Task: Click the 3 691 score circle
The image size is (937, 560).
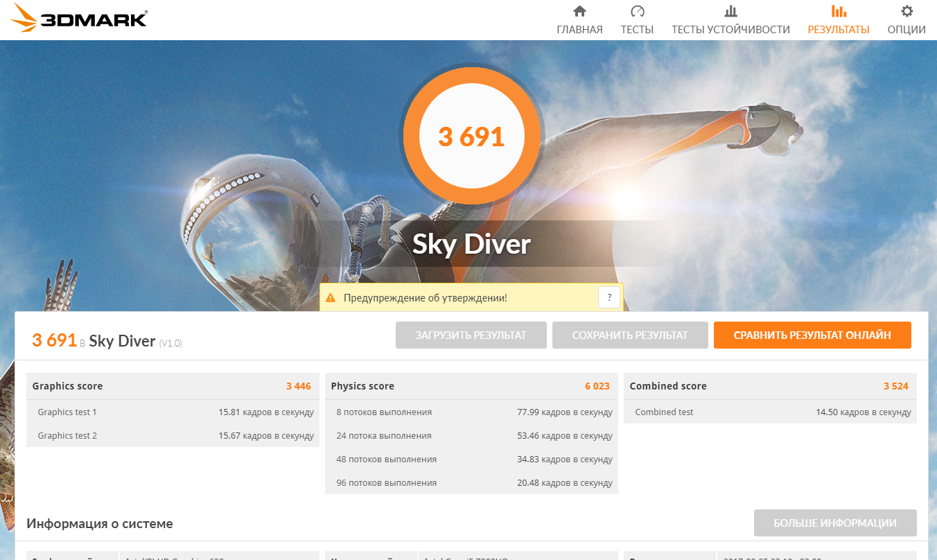Action: (x=471, y=137)
